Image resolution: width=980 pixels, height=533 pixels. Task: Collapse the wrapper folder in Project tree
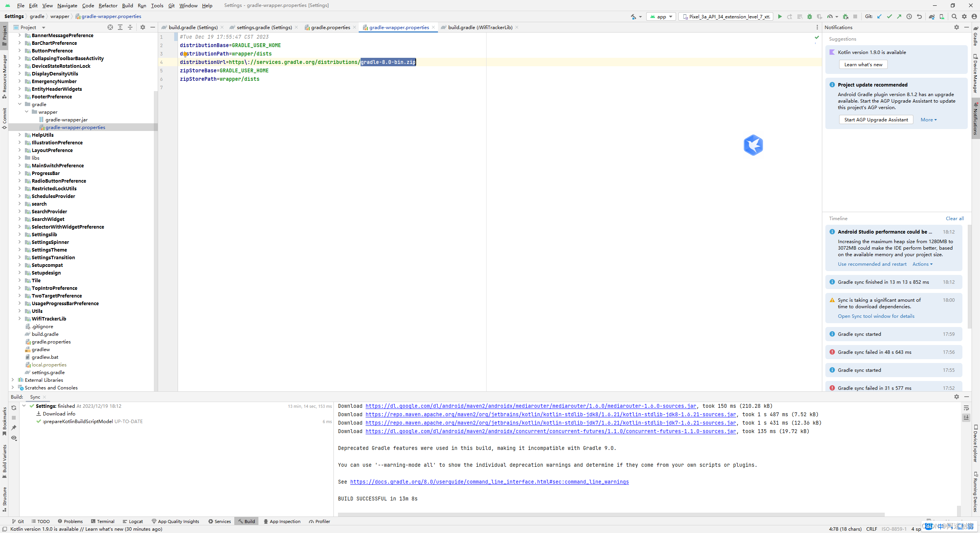[26, 112]
